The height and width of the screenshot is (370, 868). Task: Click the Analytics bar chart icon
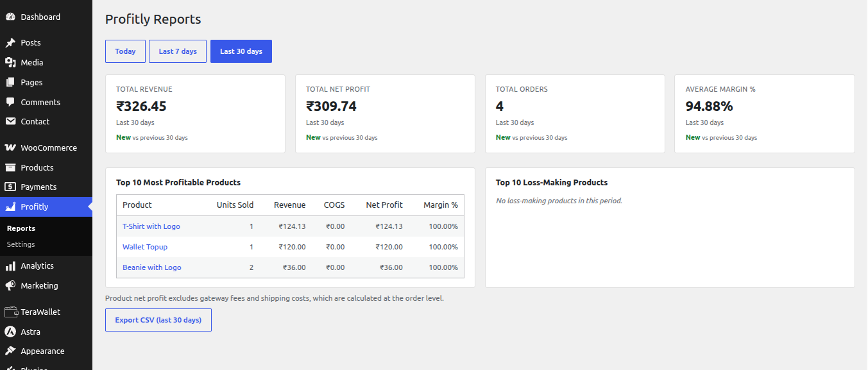(x=10, y=266)
